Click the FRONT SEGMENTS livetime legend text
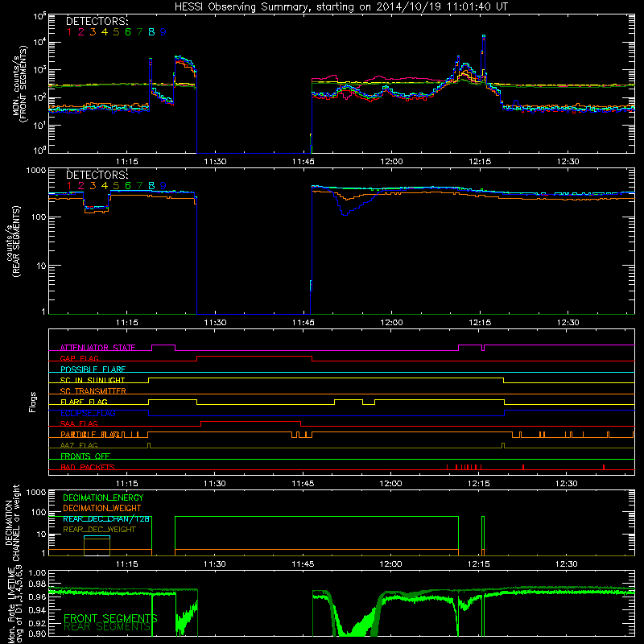The width and height of the screenshot is (644, 644). pyautogui.click(x=110, y=618)
